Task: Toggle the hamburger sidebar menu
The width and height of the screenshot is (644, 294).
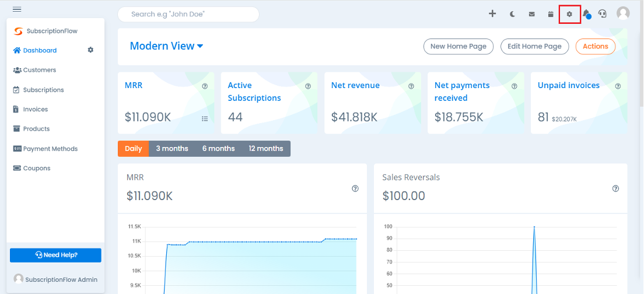Action: [17, 9]
